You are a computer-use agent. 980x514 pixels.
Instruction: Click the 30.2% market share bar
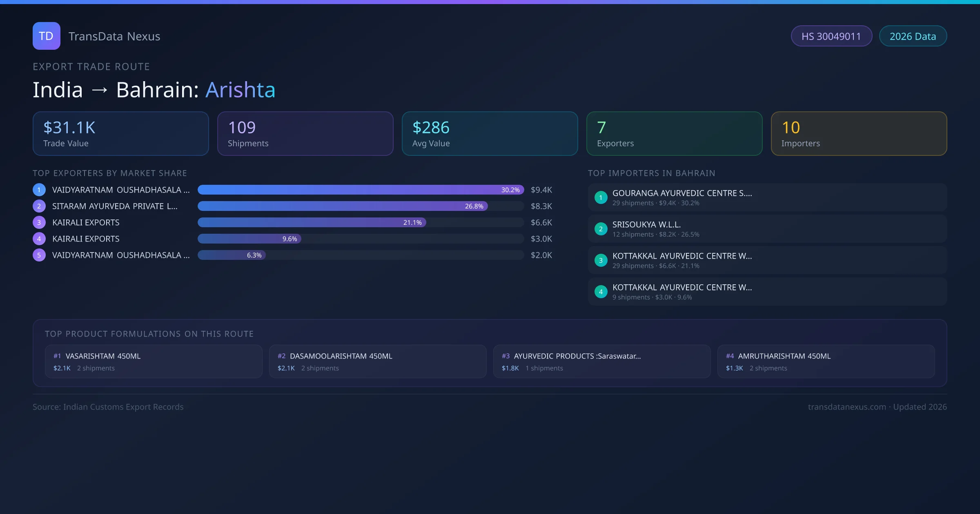360,190
